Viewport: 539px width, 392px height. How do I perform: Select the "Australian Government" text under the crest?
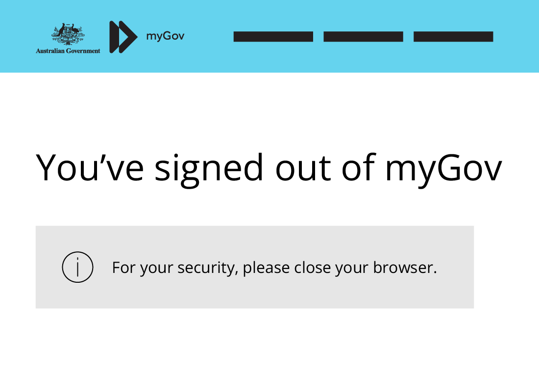tap(68, 50)
